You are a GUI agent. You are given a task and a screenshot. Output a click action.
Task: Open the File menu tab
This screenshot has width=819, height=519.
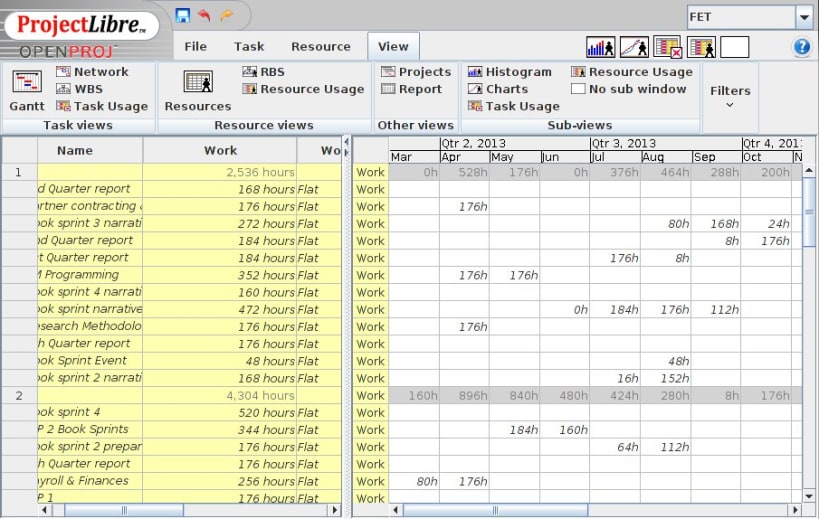tap(195, 46)
